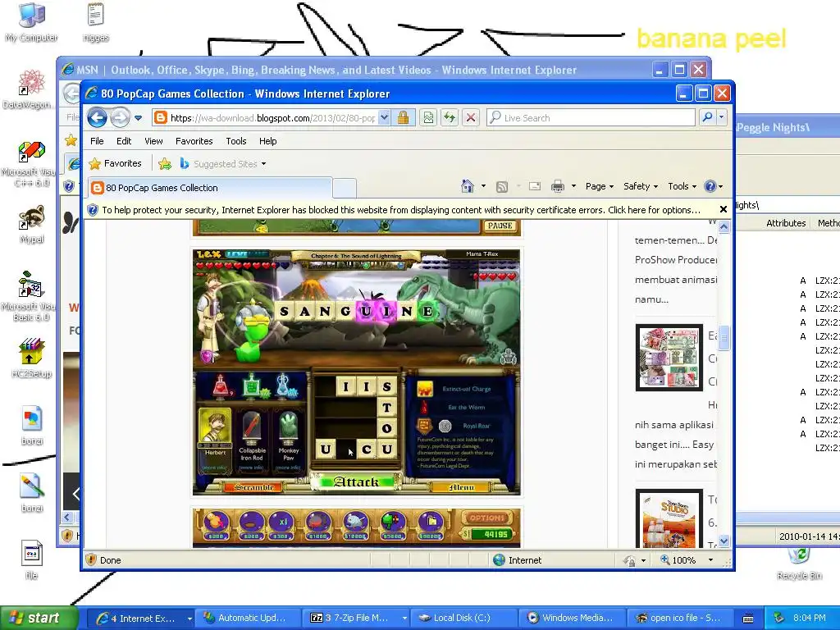Open the Tools menu in menu bar
Image resolution: width=840 pixels, height=630 pixels.
click(x=235, y=141)
